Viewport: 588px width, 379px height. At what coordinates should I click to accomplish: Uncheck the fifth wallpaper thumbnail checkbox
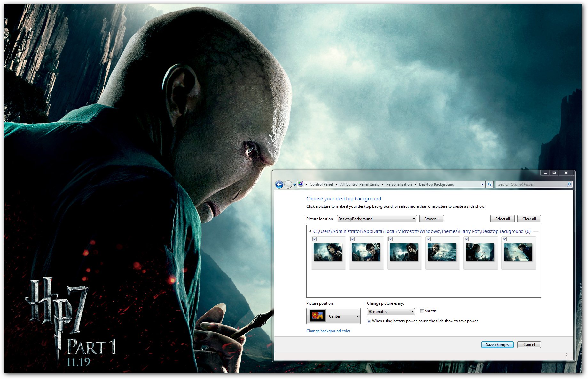click(x=466, y=239)
